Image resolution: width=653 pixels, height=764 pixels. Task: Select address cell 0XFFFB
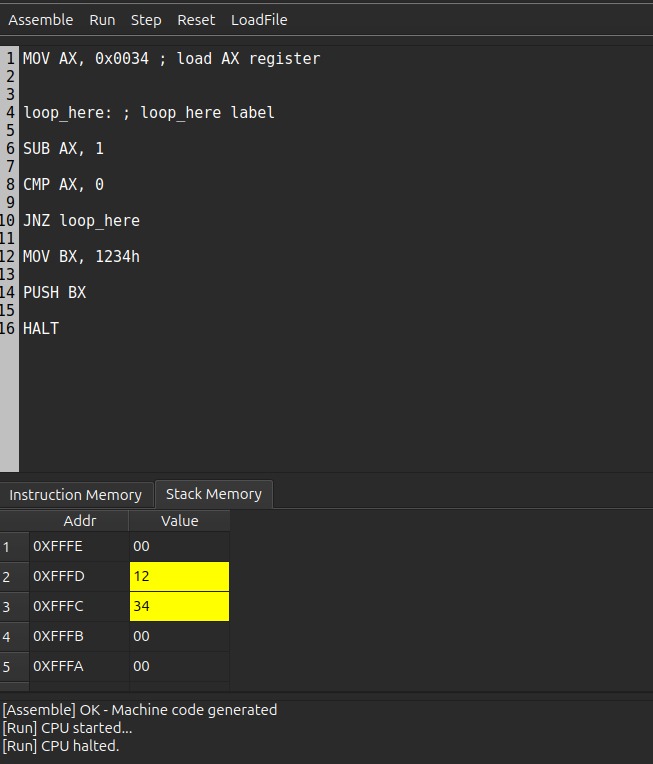[x=79, y=636]
